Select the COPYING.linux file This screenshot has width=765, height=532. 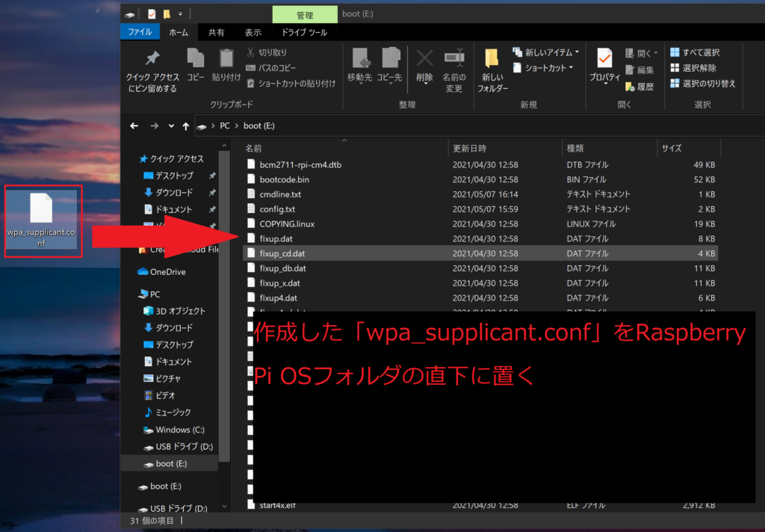pos(480,224)
